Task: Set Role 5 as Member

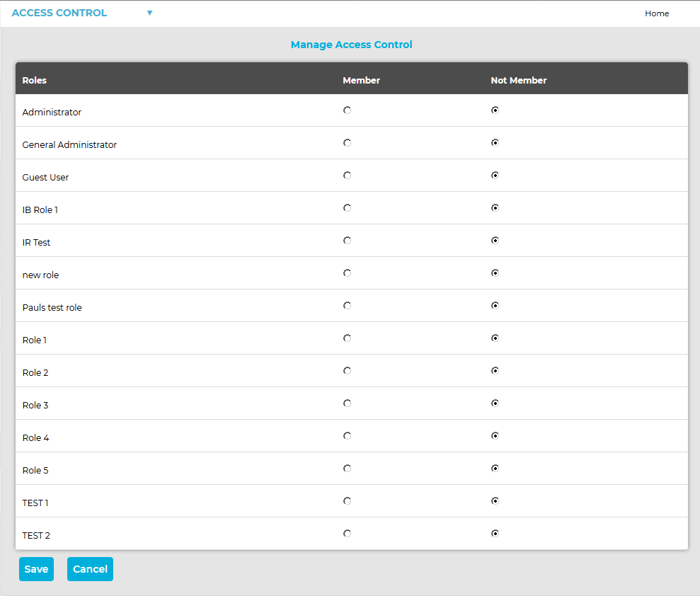Action: [348, 469]
